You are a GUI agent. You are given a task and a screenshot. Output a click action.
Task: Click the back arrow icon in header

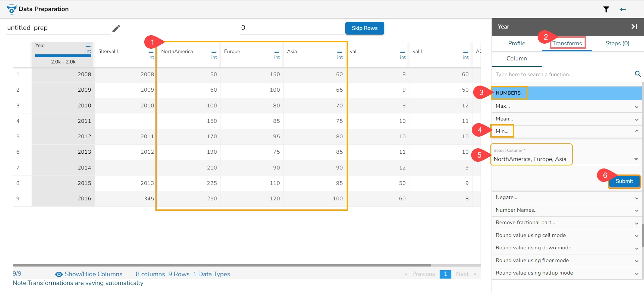(x=623, y=9)
